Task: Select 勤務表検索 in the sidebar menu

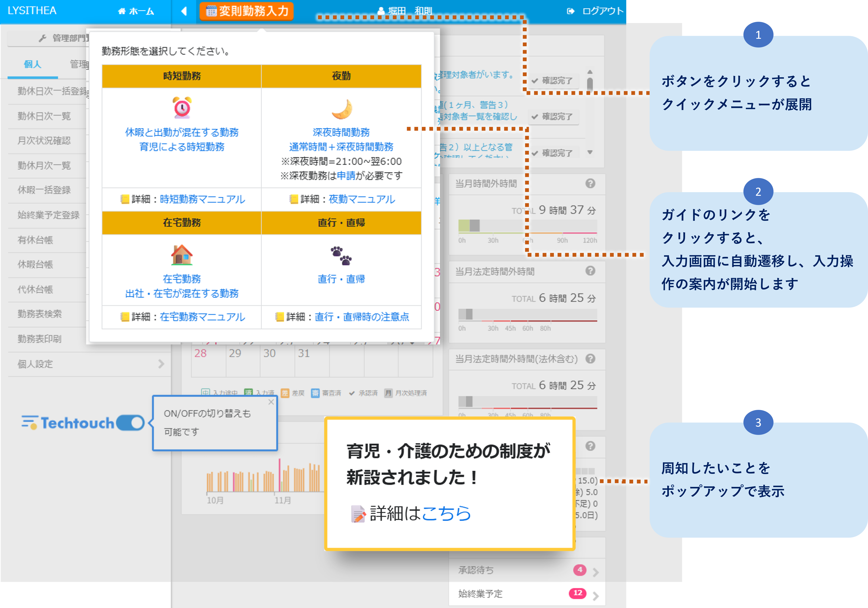Action: 40,314
